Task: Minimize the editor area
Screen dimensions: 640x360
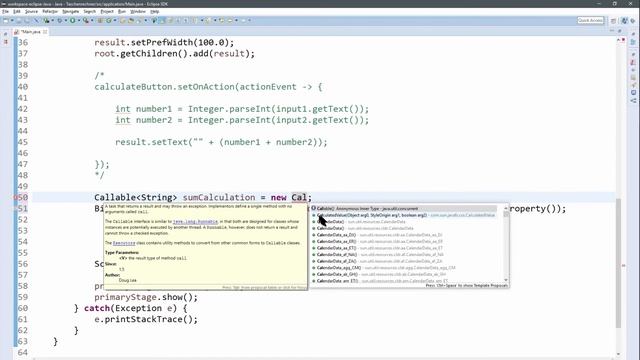Action: click(x=612, y=31)
